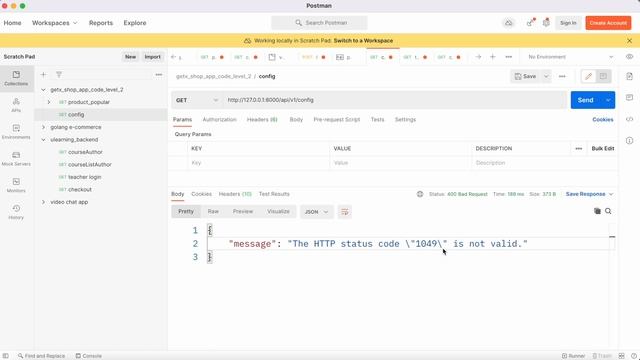Open the tab bar three-dot options
Viewport: 640px width, 360px height.
click(509, 57)
